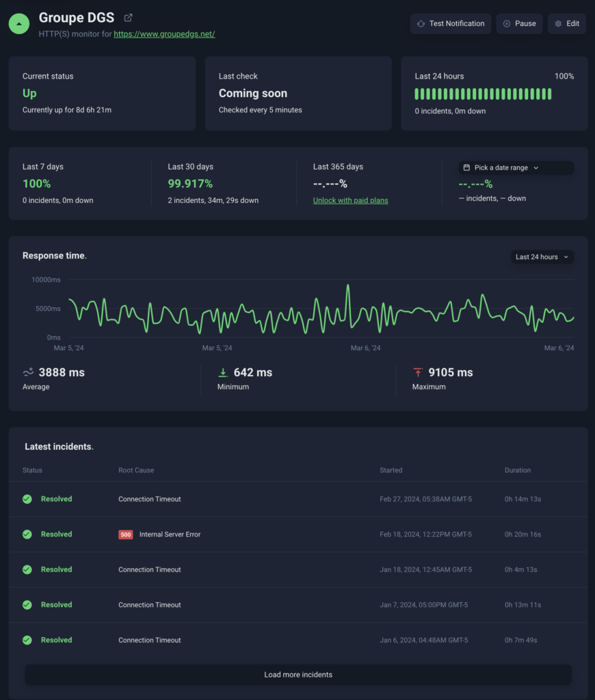Click Unlock with paid plans link
The height and width of the screenshot is (700, 595).
tap(350, 200)
